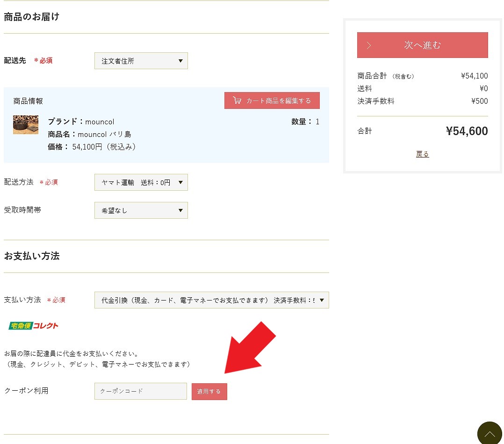
Task: Click the cart icon in edit button
Action: [237, 100]
